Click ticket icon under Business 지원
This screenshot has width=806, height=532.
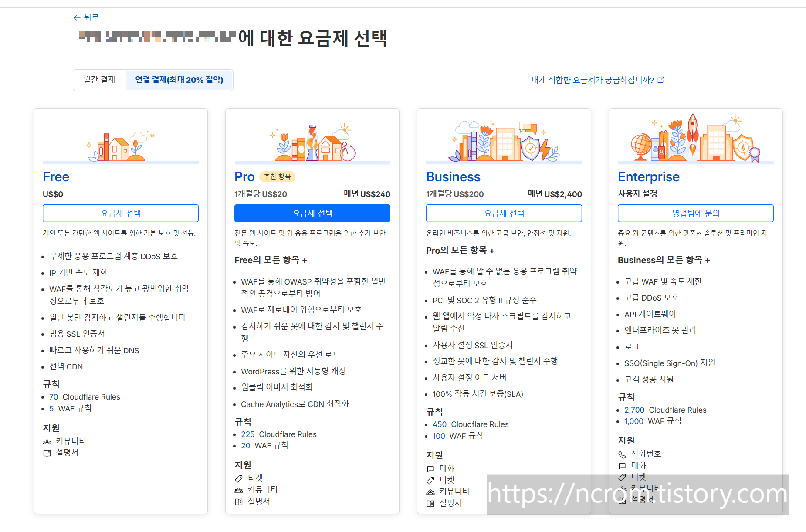pyautogui.click(x=430, y=481)
